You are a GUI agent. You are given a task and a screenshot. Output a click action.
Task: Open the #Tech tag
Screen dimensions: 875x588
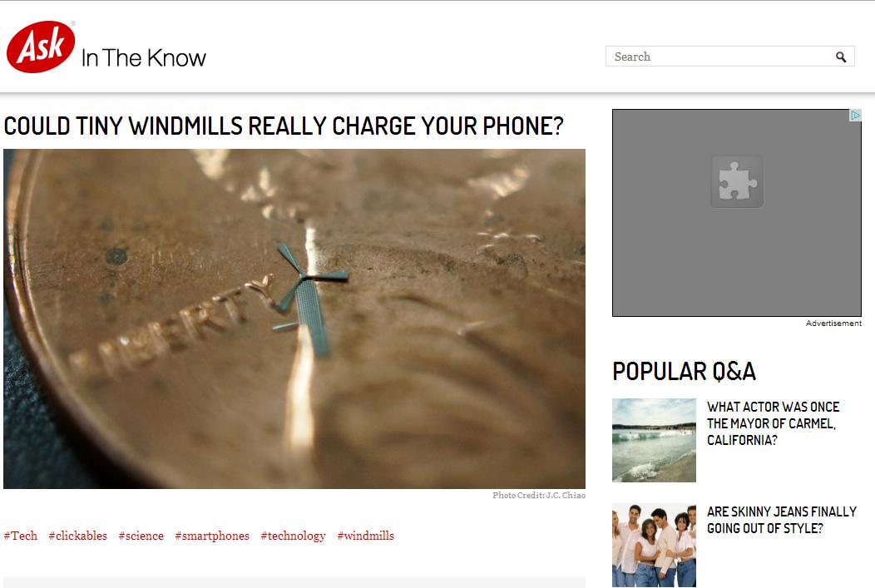click(21, 536)
